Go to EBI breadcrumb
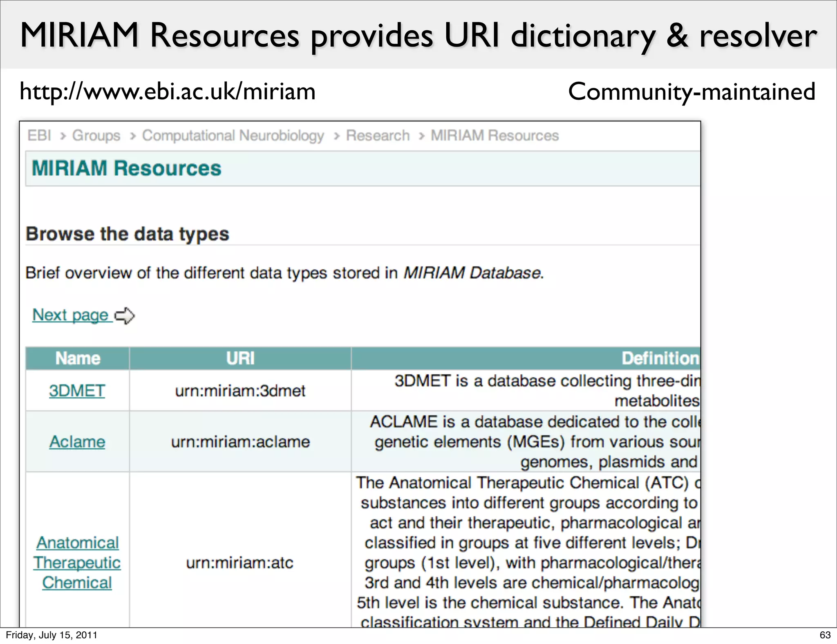The height and width of the screenshot is (644, 837). (x=39, y=135)
